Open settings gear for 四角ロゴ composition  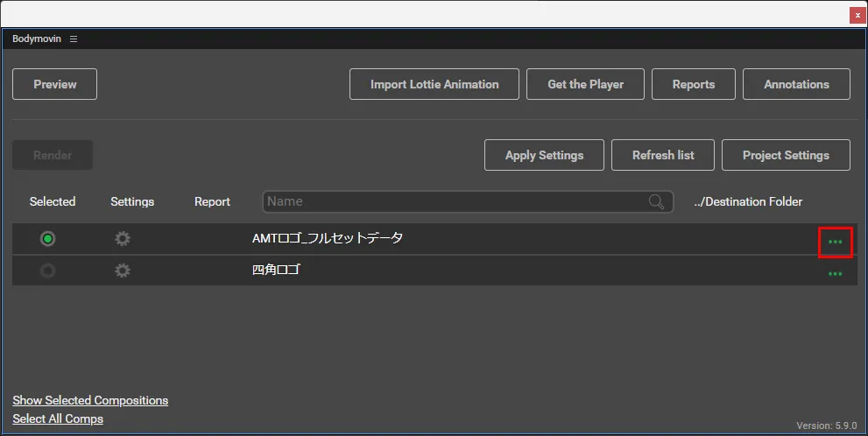pyautogui.click(x=123, y=271)
